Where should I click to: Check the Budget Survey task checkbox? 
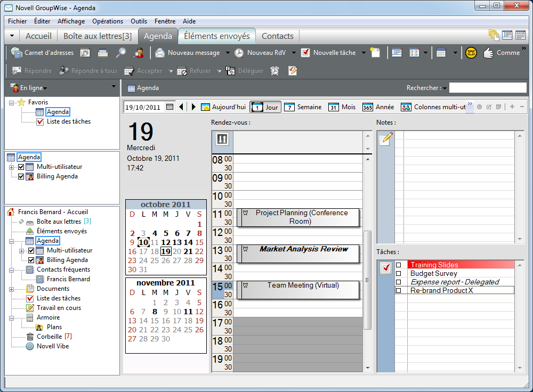pyautogui.click(x=398, y=273)
